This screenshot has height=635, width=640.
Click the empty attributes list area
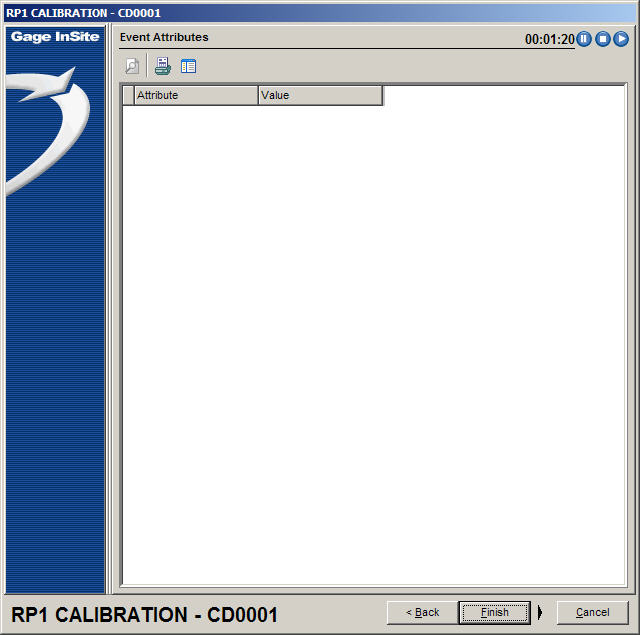coord(372,340)
